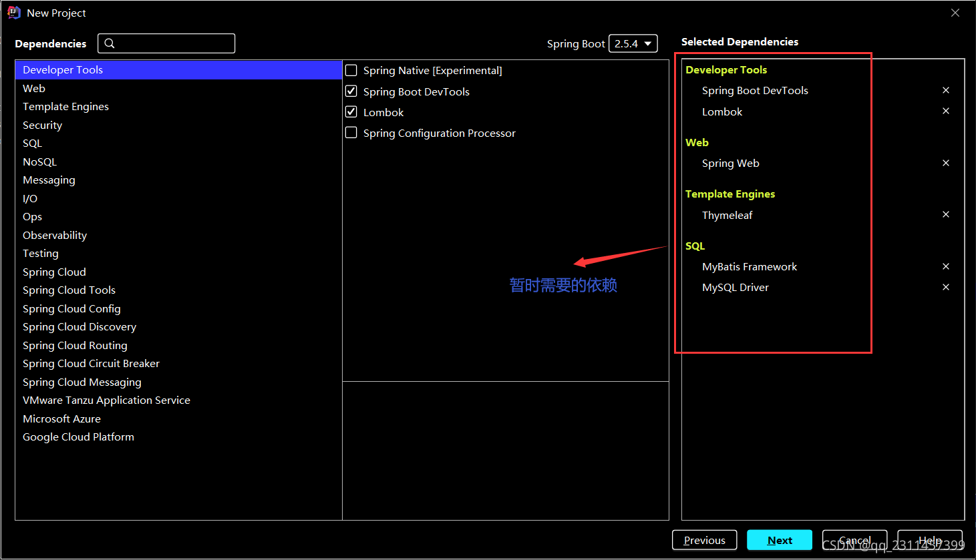This screenshot has width=976, height=560.
Task: Close the New Project dialog
Action: click(955, 13)
